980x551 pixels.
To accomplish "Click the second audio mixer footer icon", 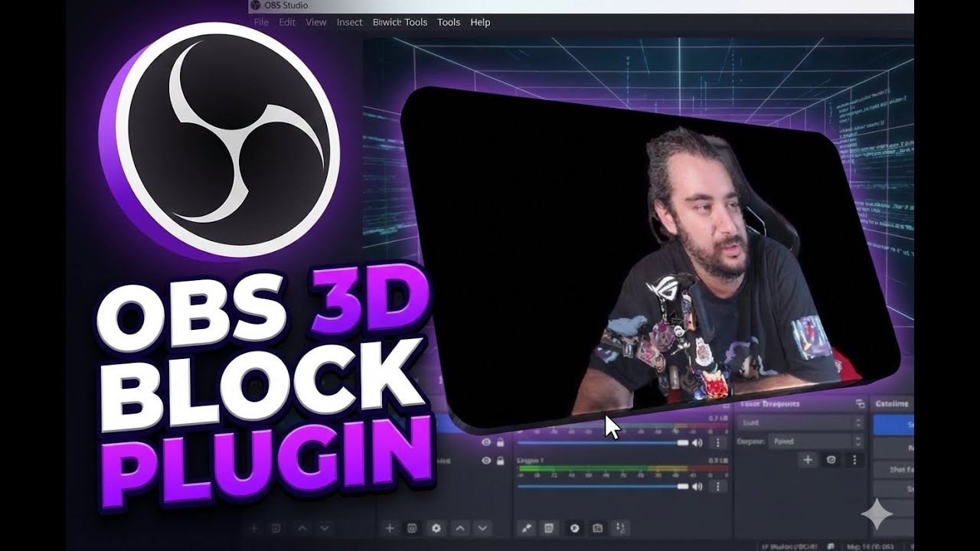I will 548,528.
